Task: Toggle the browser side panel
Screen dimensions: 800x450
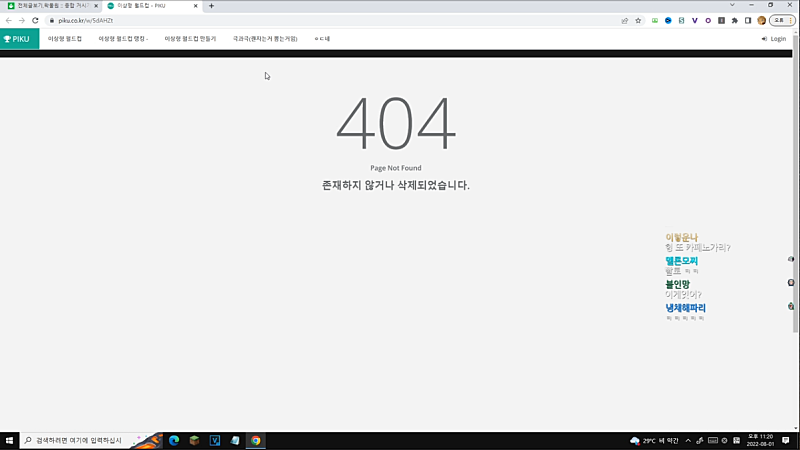Action: click(748, 20)
